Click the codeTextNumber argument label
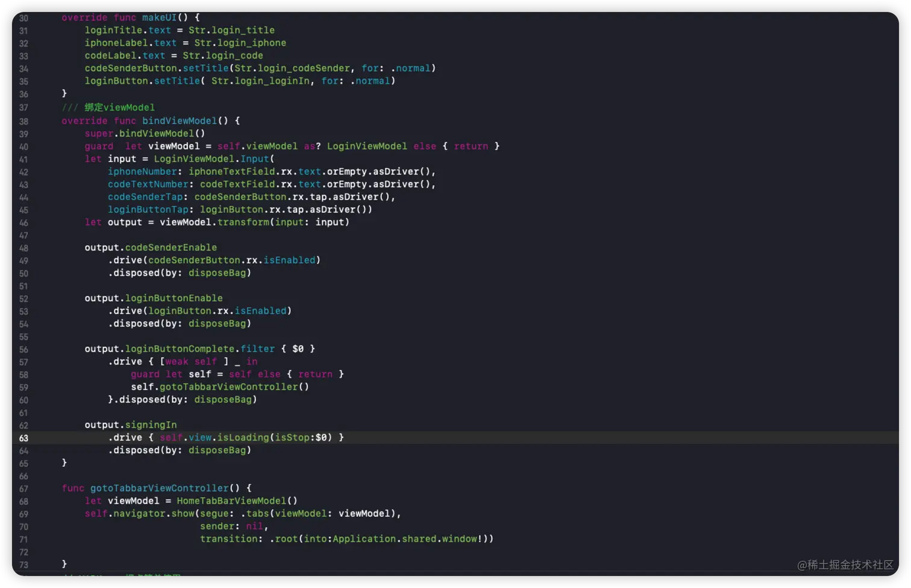Image resolution: width=911 pixels, height=588 pixels. [148, 184]
